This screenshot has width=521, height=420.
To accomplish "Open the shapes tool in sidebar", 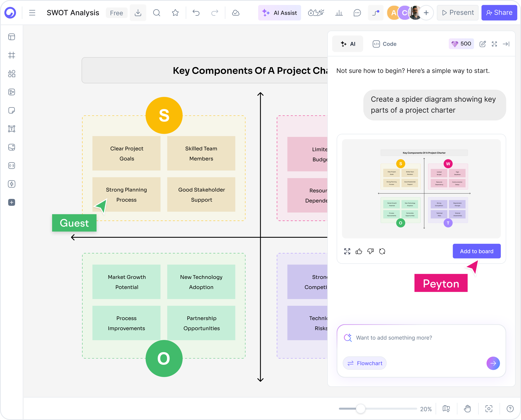I will pos(12,73).
